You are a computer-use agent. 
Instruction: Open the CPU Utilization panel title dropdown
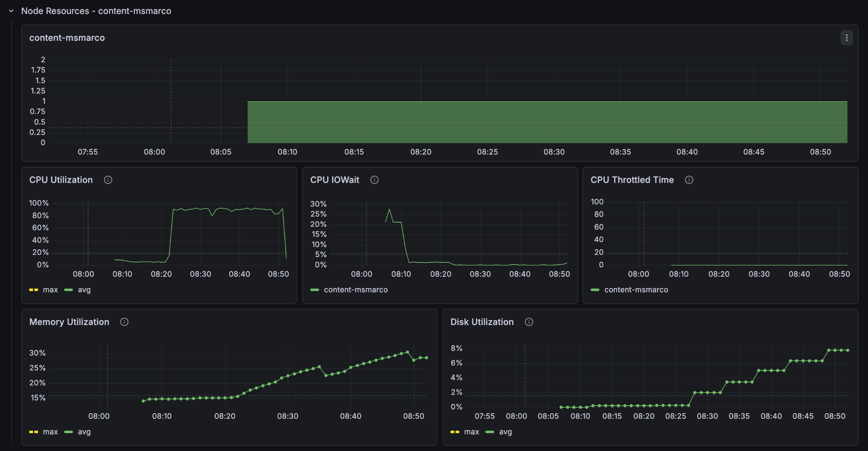tap(61, 180)
